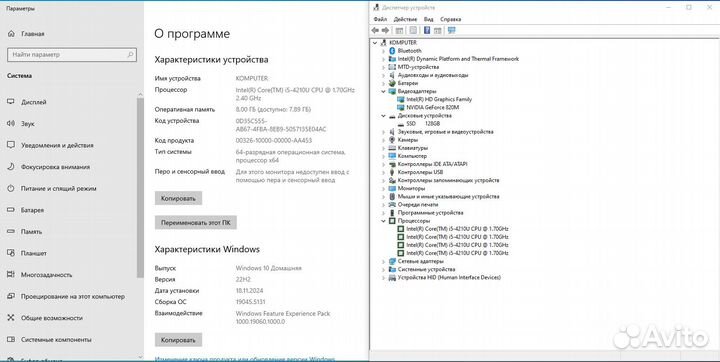Open the Действие menu
The width and height of the screenshot is (720, 362).
(405, 19)
